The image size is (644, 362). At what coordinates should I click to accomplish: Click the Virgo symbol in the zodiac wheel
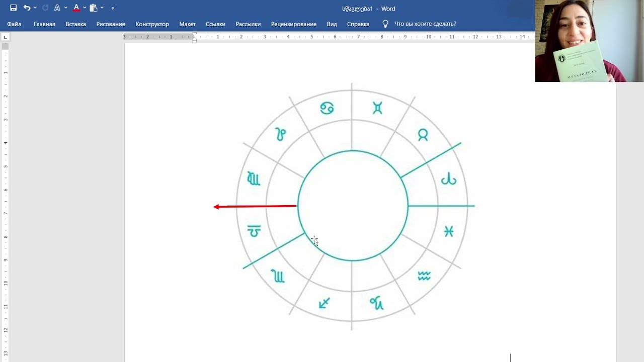(x=254, y=178)
